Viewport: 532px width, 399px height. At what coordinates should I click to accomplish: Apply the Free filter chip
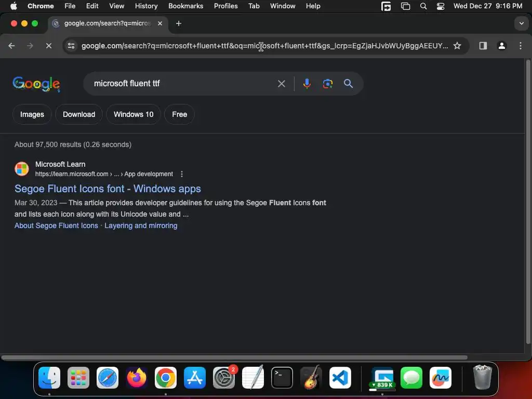click(179, 114)
